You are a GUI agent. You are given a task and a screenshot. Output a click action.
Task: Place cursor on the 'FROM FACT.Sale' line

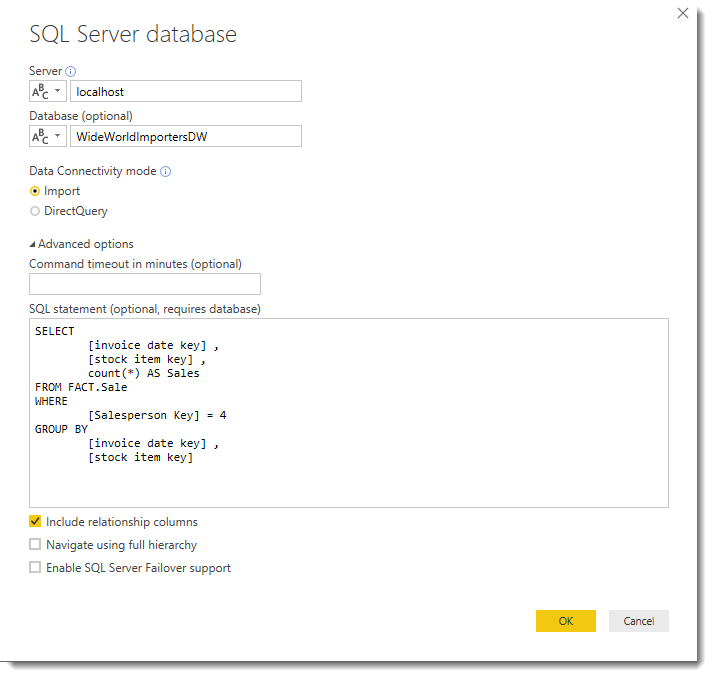82,387
